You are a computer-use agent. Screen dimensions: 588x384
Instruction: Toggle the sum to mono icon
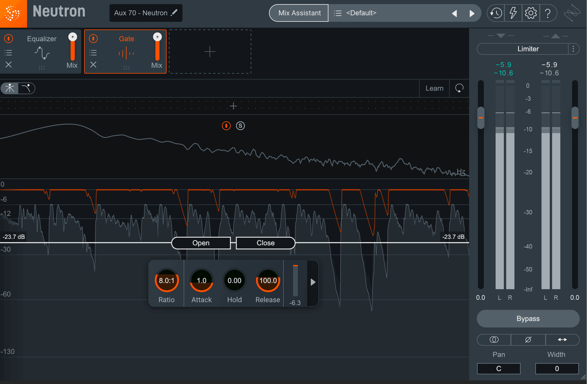494,340
